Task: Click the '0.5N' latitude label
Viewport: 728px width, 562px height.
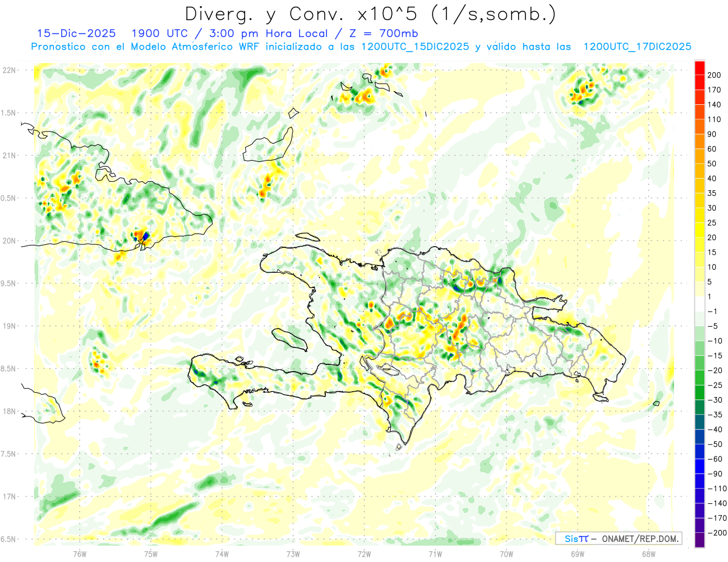Action: click(9, 198)
